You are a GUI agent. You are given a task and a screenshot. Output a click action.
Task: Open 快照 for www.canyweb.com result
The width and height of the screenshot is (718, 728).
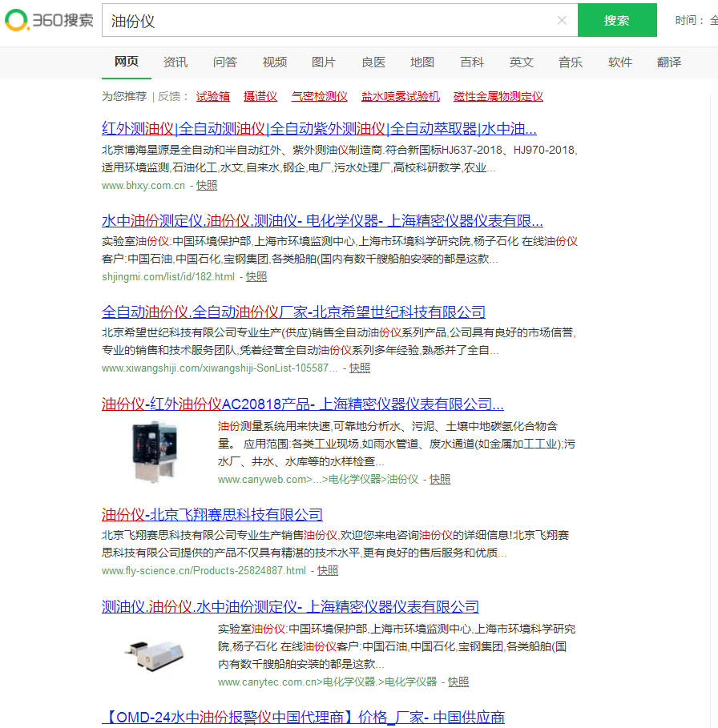coord(440,479)
